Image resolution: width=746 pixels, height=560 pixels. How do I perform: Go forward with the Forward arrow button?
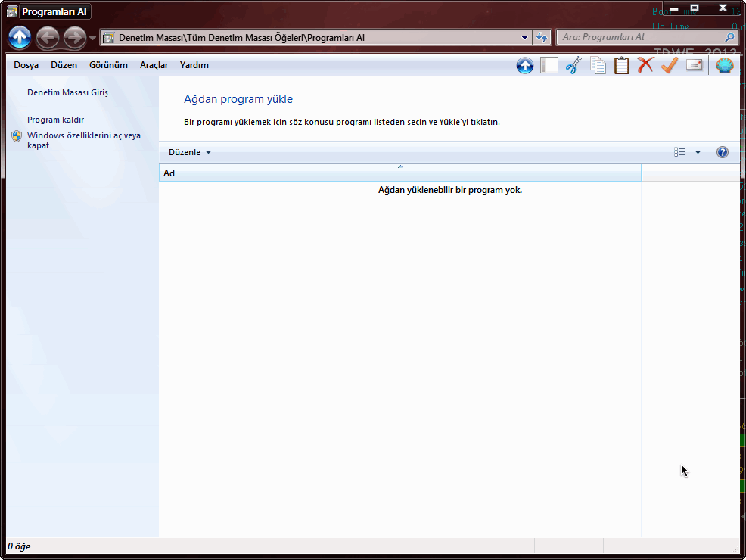click(x=75, y=37)
